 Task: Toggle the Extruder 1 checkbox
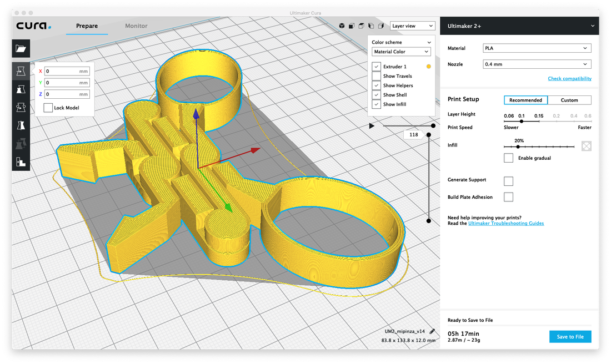tap(377, 67)
